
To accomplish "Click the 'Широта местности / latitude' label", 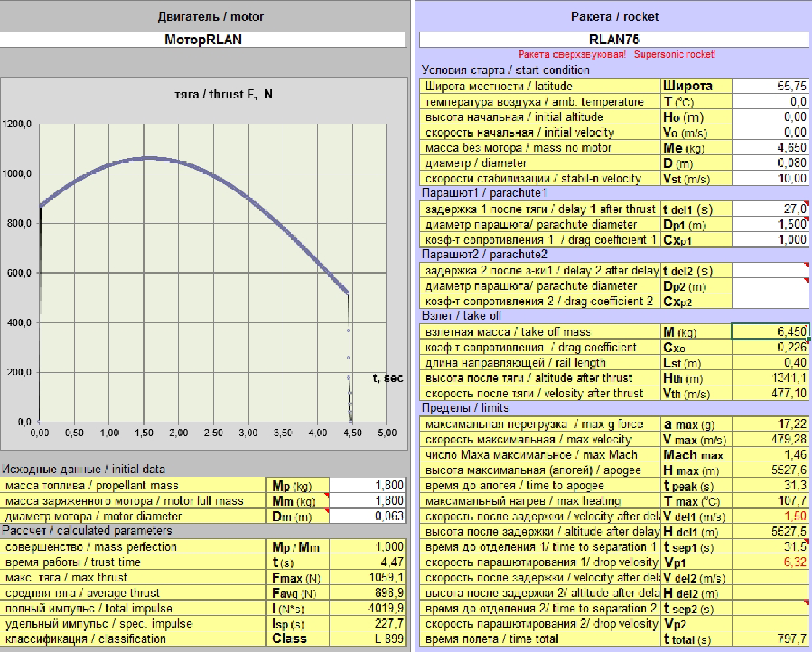I will pyautogui.click(x=499, y=86).
